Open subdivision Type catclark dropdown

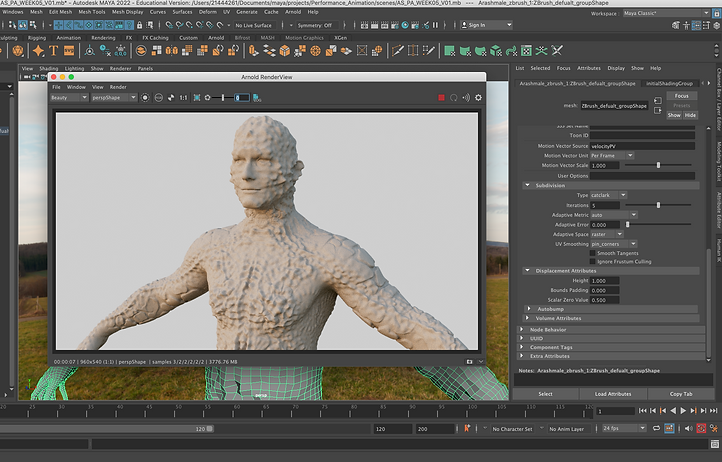[608, 195]
